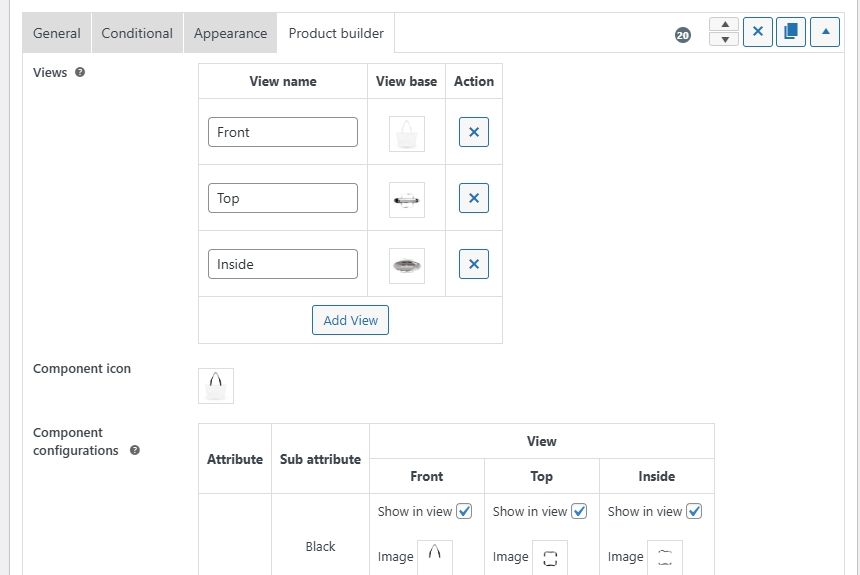Uncheck Show in view for Inside
Viewport: 860px width, 575px height.
point(694,511)
